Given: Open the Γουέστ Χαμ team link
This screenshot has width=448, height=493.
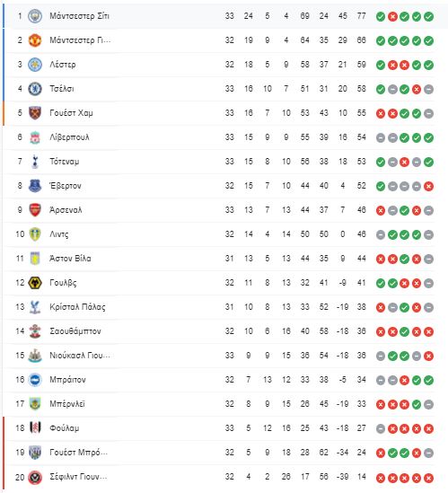Looking at the screenshot, I should (x=71, y=113).
